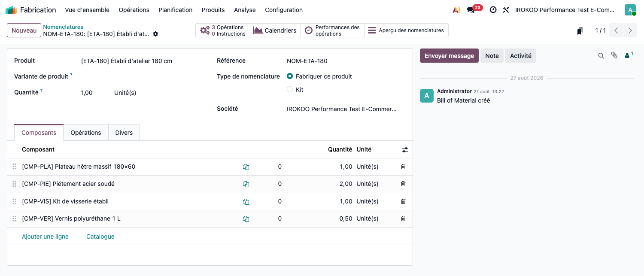Go to the next record arrow
This screenshot has width=644, height=276.
[x=630, y=30]
